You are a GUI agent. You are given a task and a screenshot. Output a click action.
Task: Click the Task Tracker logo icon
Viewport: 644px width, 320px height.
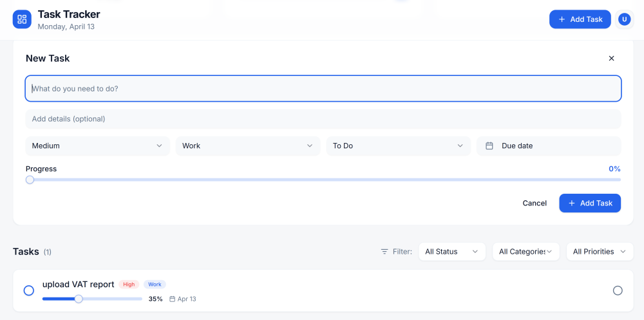coord(22,19)
